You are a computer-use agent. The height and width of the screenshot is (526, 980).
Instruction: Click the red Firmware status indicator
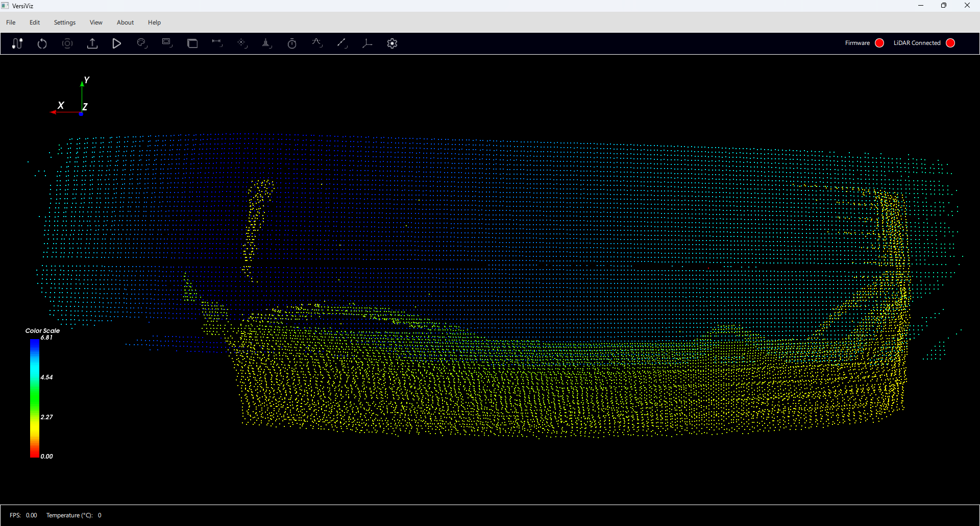(x=879, y=43)
